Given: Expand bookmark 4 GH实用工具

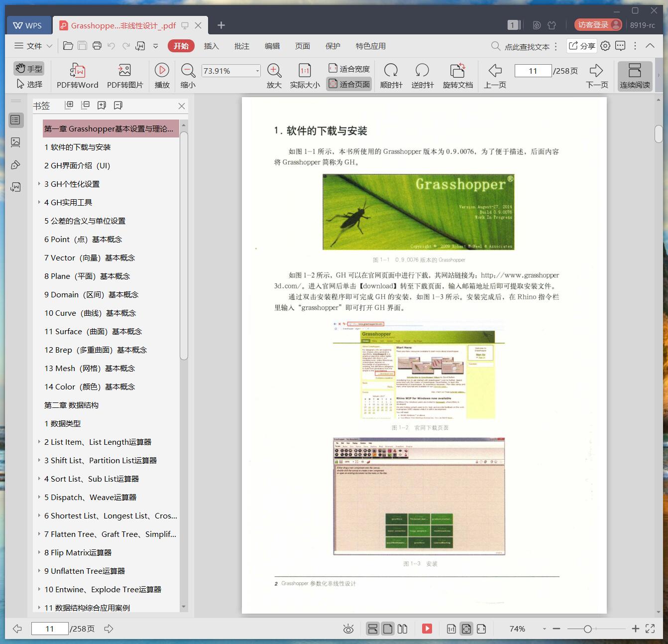Looking at the screenshot, I should (39, 202).
